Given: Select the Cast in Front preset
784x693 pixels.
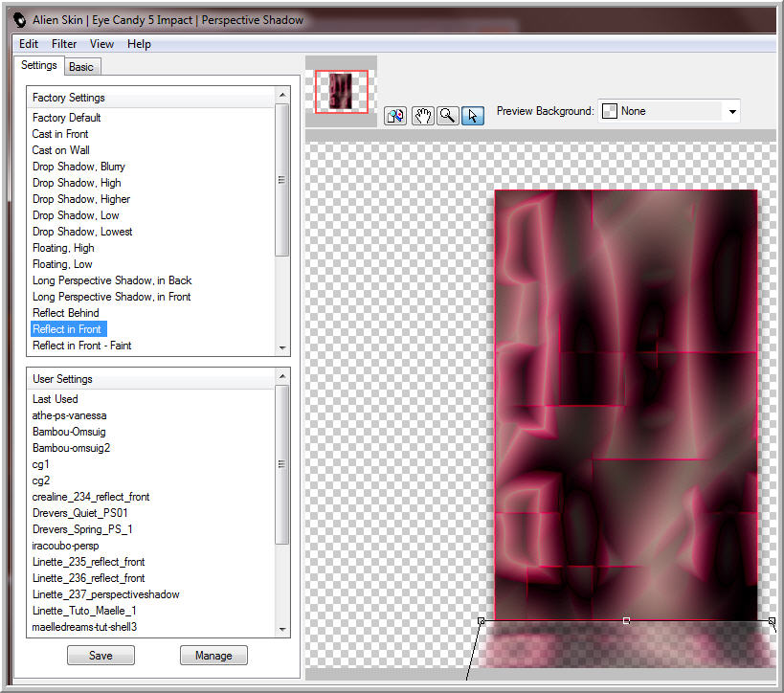Looking at the screenshot, I should click(x=60, y=134).
